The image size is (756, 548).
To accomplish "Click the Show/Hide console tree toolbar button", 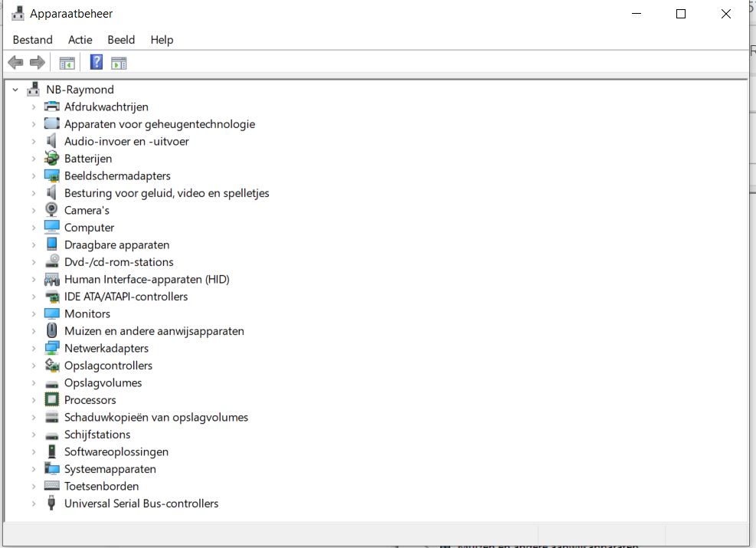I will click(x=67, y=63).
